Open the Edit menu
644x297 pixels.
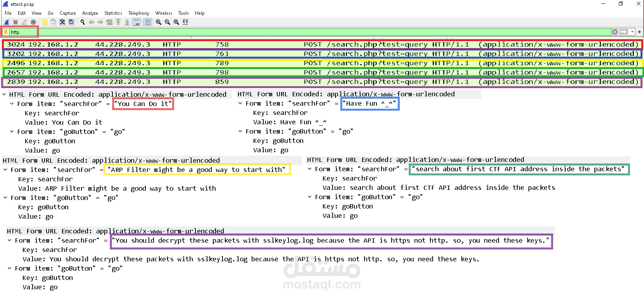pos(22,13)
